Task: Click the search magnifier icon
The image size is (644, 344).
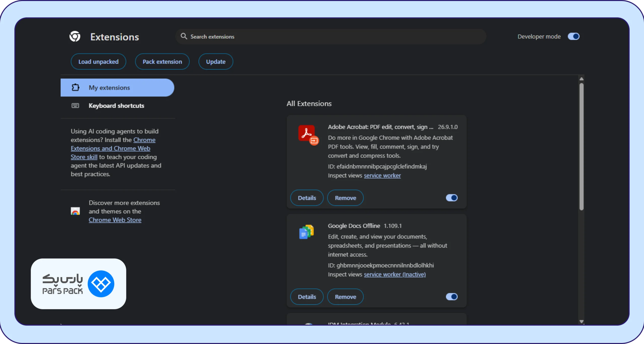Action: (x=184, y=36)
